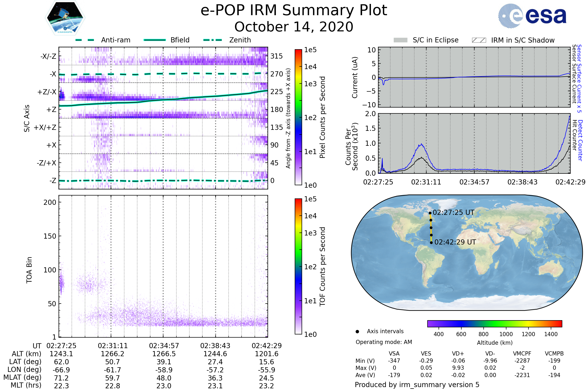Click the Produced by irm_summary version text
The height and width of the screenshot is (392, 588).
[417, 384]
